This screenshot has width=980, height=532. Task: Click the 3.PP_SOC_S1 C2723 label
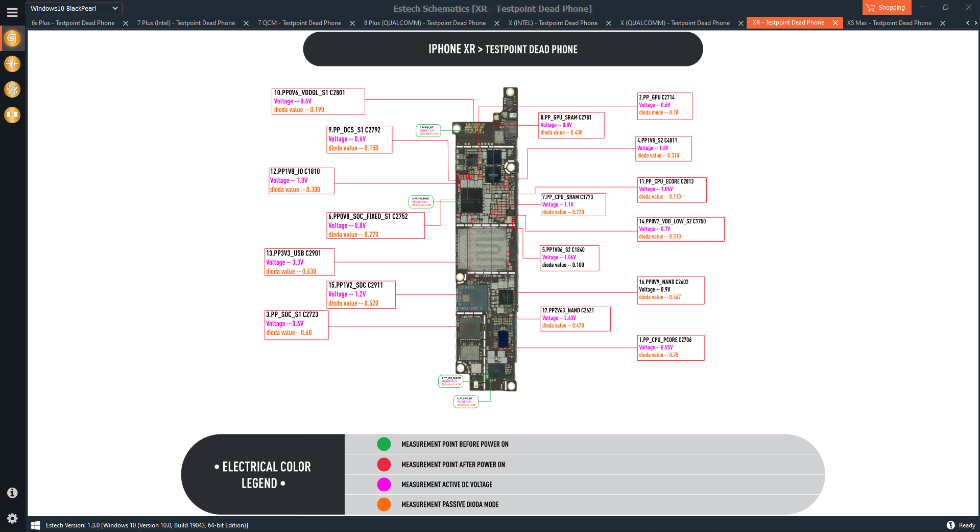click(x=296, y=324)
